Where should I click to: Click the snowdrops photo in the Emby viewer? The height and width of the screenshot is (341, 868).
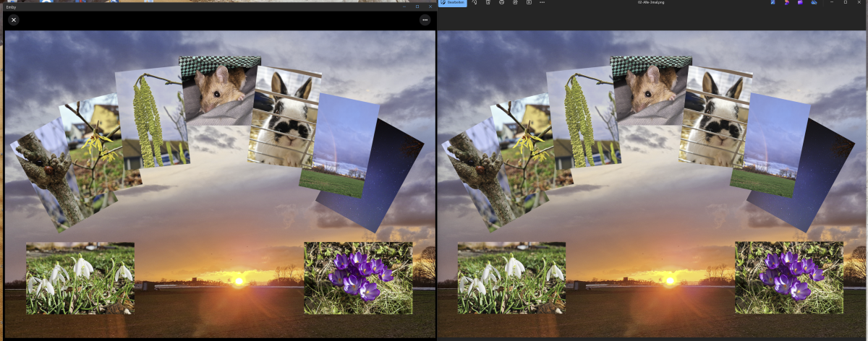pyautogui.click(x=80, y=278)
